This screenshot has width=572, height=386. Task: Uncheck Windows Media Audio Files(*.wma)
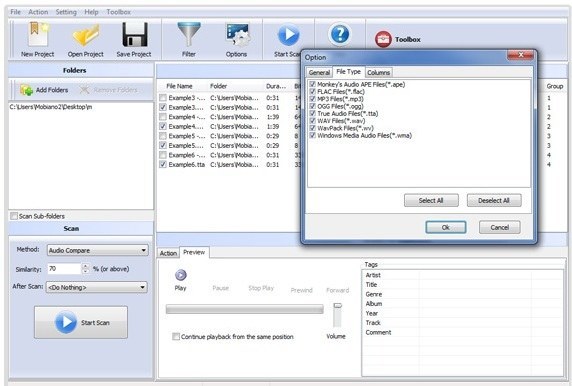[x=312, y=135]
